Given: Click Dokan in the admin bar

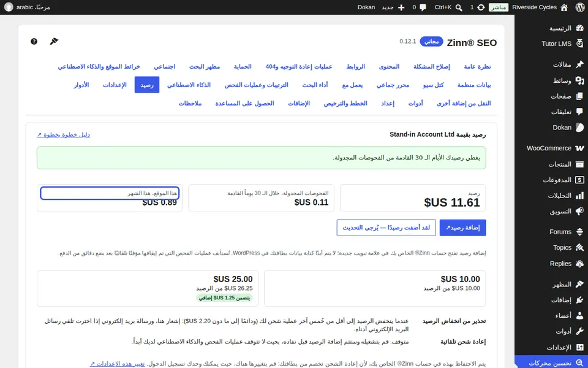Looking at the screenshot, I should tap(366, 7).
